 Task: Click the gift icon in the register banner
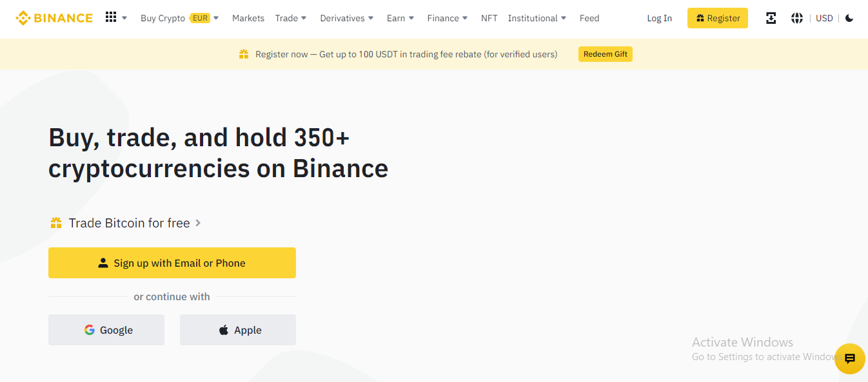tap(244, 54)
